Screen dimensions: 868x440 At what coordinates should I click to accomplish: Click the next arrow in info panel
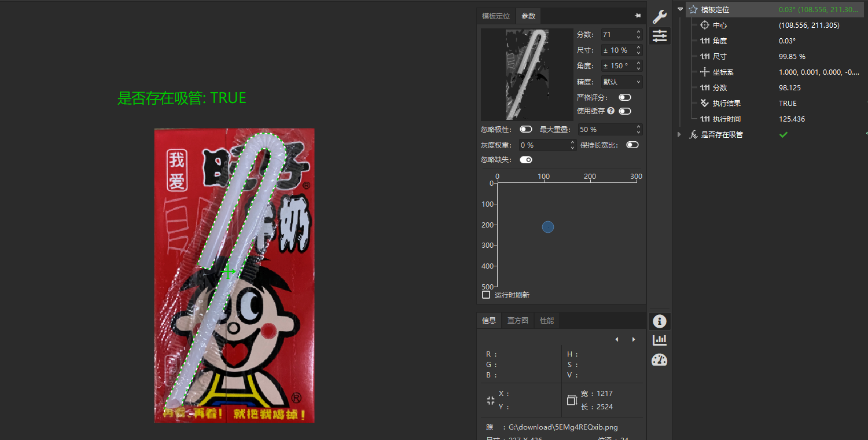pyautogui.click(x=634, y=339)
